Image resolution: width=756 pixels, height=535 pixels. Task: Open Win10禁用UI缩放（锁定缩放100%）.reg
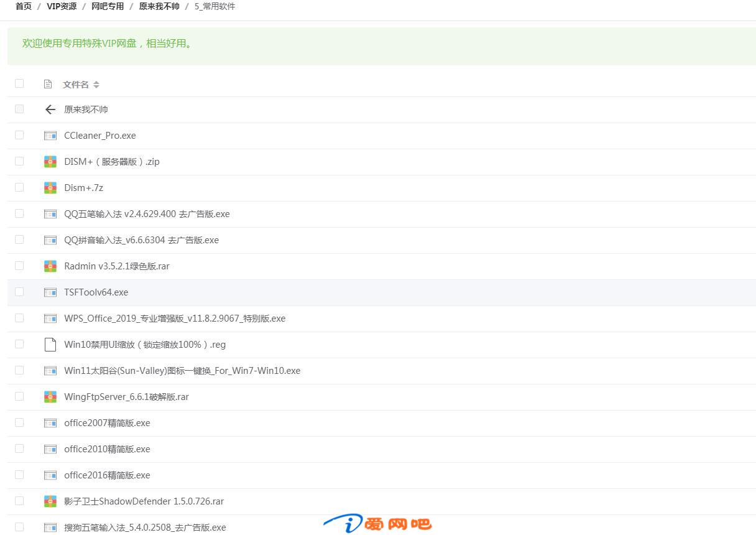click(145, 345)
